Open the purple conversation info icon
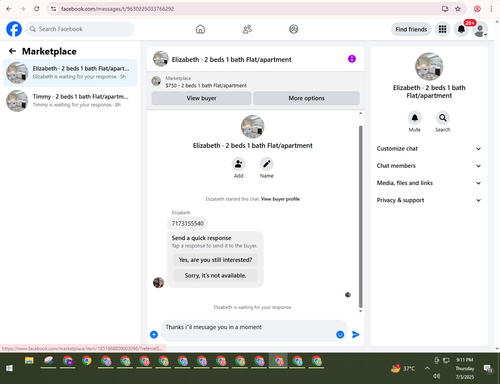 coord(352,59)
